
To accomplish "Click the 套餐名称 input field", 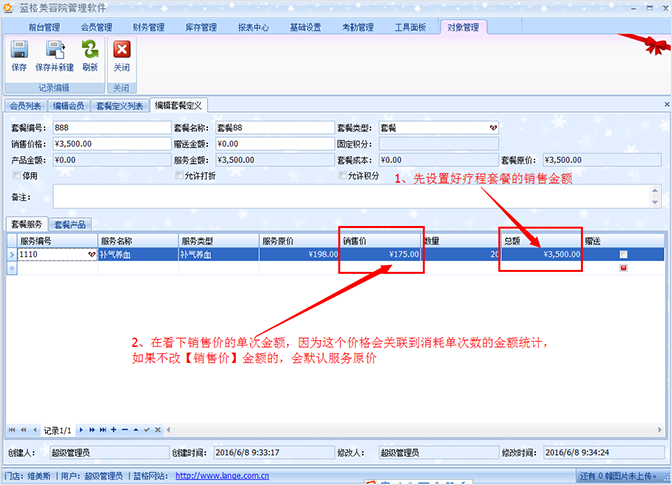I will (271, 128).
